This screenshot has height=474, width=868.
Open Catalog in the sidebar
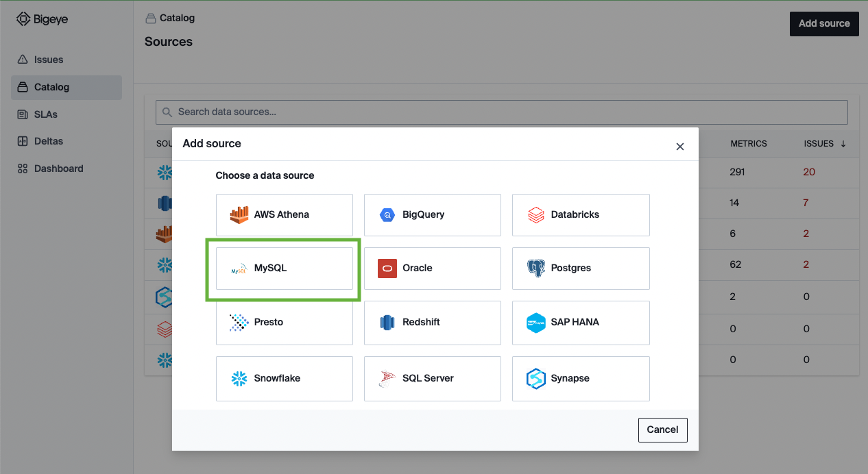tap(67, 87)
